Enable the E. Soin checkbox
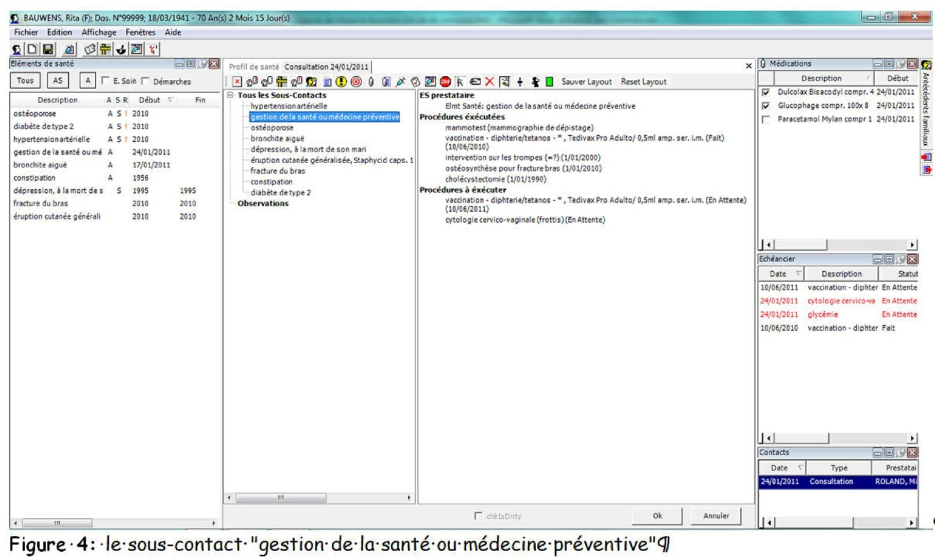This screenshot has height=560, width=935. 106,80
